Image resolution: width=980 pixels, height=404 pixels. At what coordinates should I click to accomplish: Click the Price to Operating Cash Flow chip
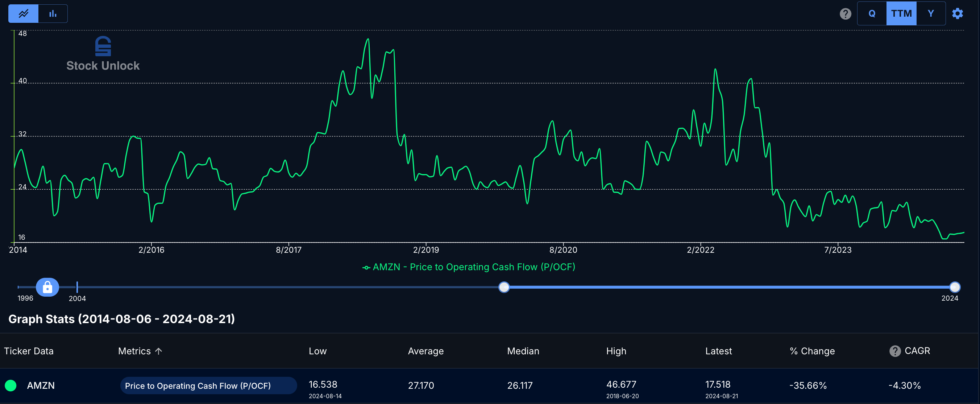click(x=208, y=386)
